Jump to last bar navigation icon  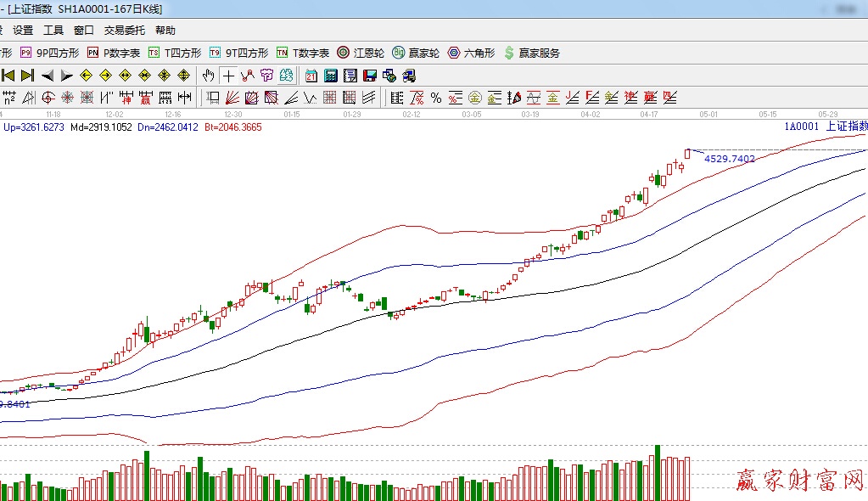27,75
